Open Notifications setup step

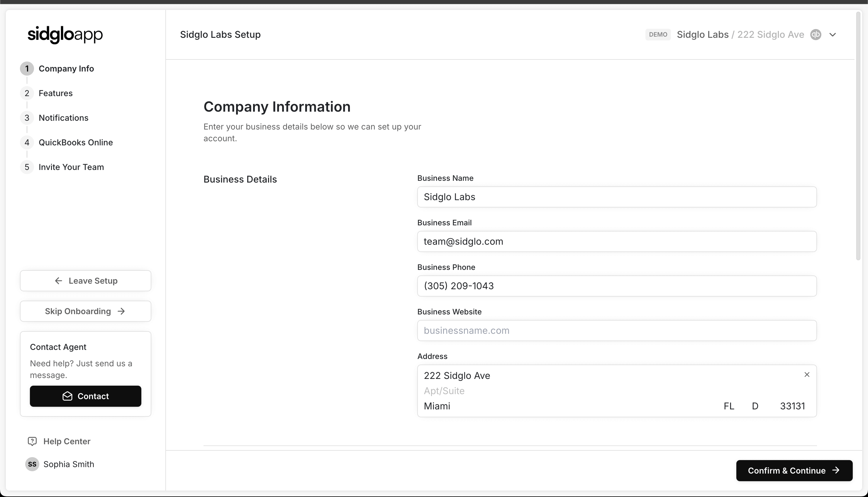[x=64, y=118]
